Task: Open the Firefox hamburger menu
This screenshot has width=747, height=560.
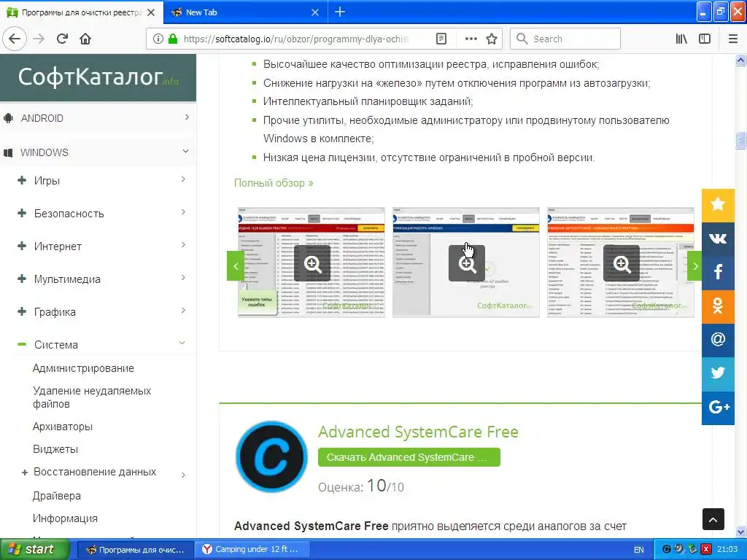Action: 733,39
